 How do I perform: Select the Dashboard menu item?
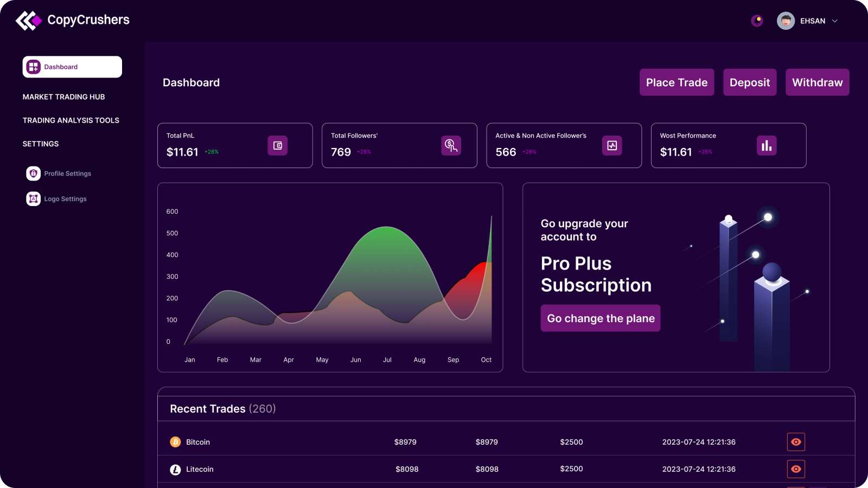(72, 67)
